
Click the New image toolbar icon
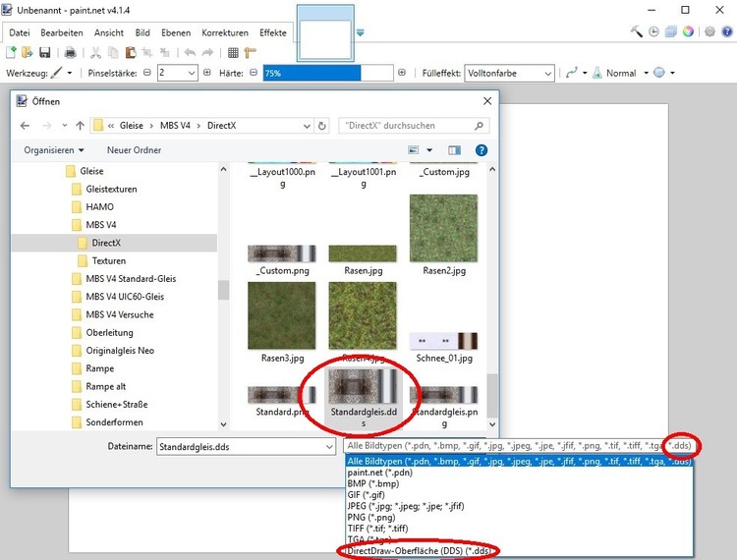point(11,52)
